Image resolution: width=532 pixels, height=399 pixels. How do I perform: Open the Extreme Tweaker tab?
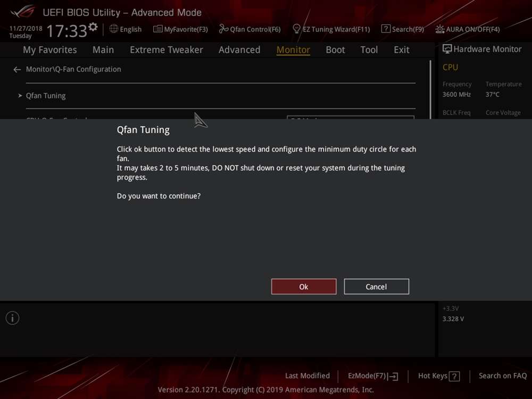pyautogui.click(x=166, y=49)
